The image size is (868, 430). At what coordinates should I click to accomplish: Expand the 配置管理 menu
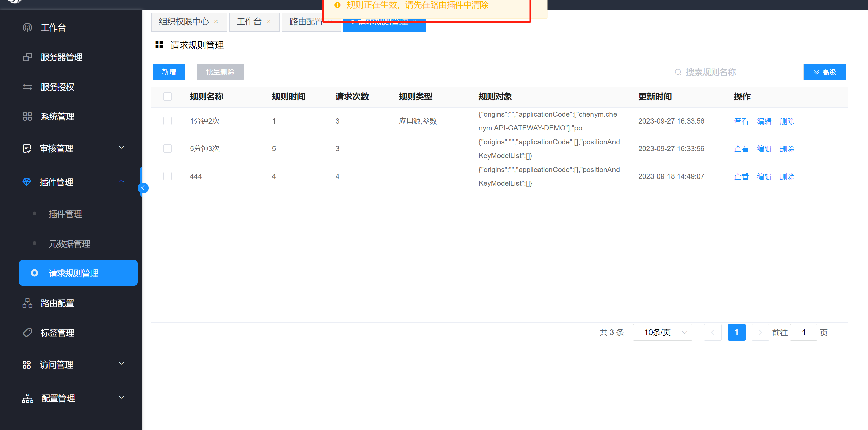[121, 397]
